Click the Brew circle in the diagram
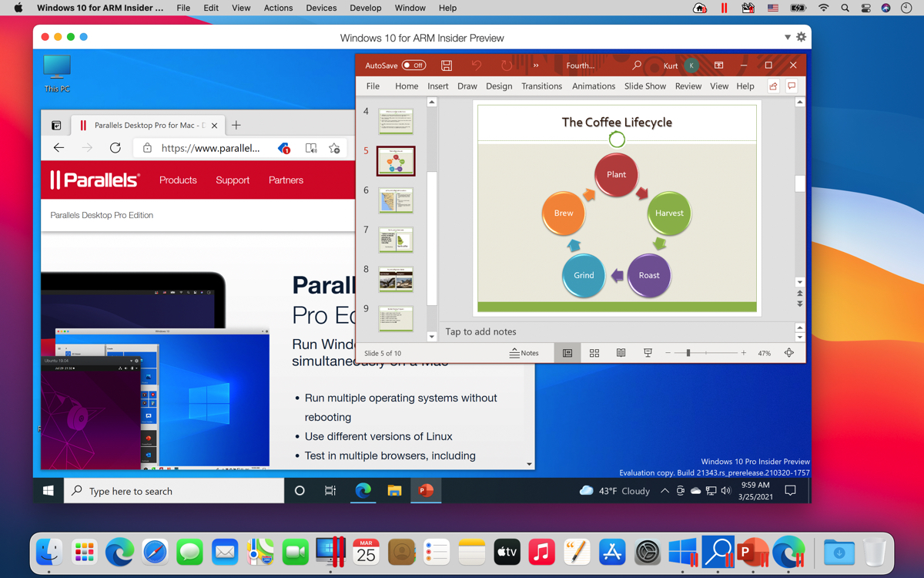 click(x=564, y=213)
